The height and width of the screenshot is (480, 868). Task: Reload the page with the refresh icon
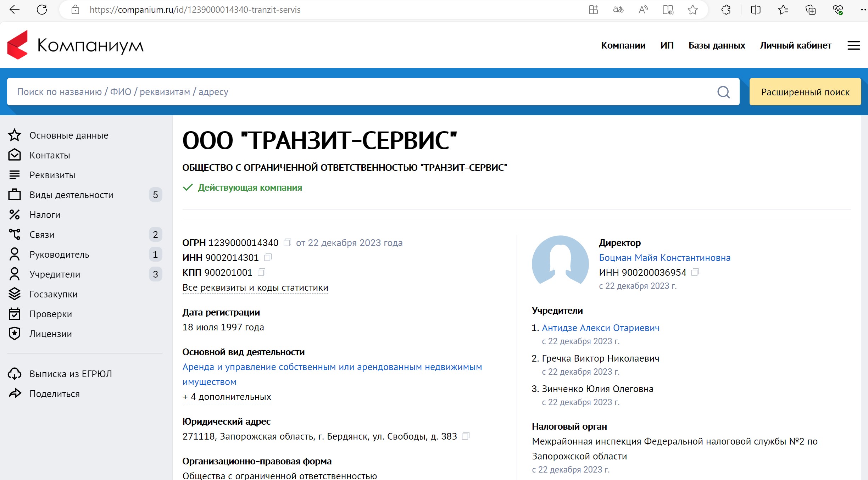pyautogui.click(x=42, y=10)
